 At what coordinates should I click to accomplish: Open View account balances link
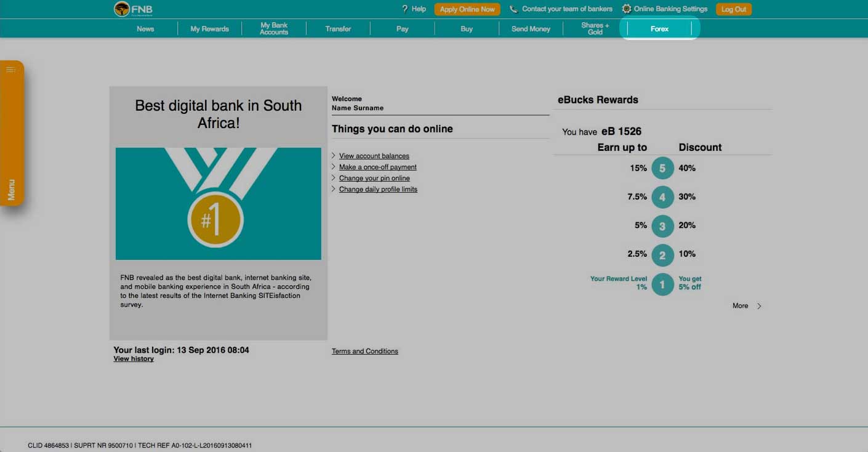[x=374, y=156]
